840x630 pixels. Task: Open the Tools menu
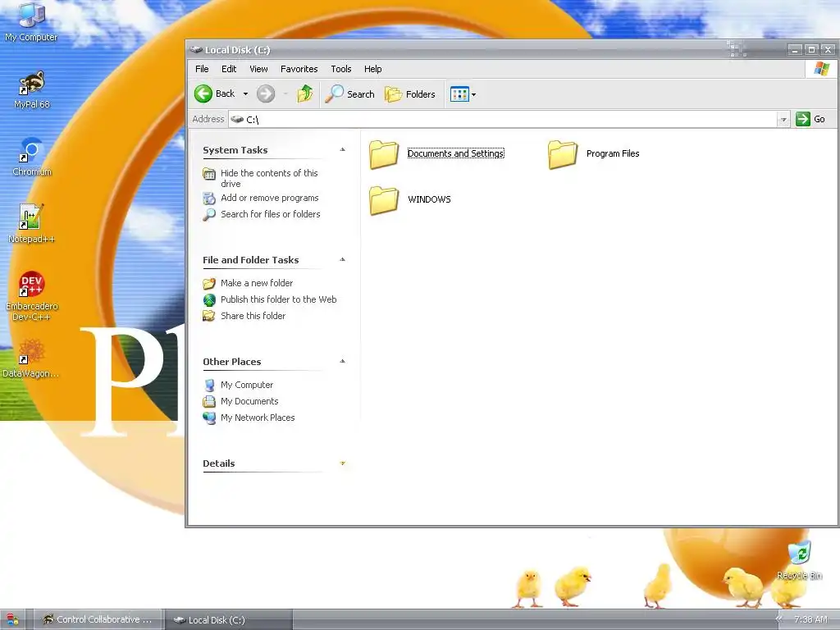(340, 69)
